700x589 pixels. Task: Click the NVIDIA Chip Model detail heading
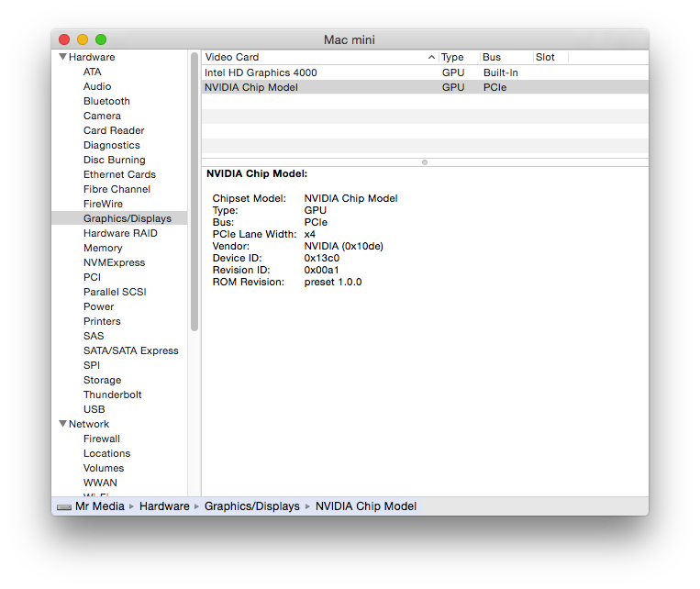[x=257, y=173]
